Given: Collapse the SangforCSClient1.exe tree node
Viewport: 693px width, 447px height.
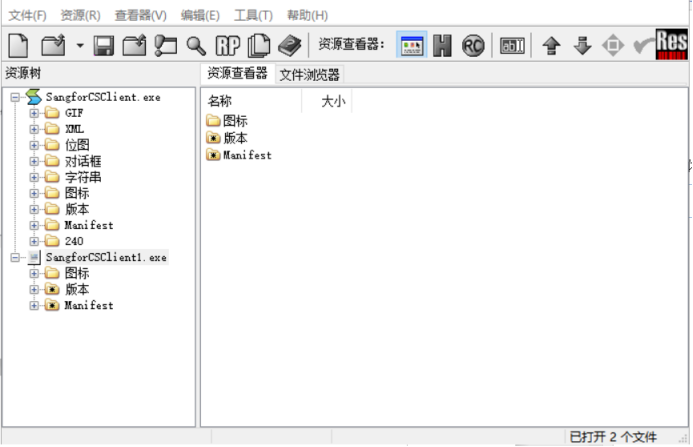Looking at the screenshot, I should tap(15, 257).
